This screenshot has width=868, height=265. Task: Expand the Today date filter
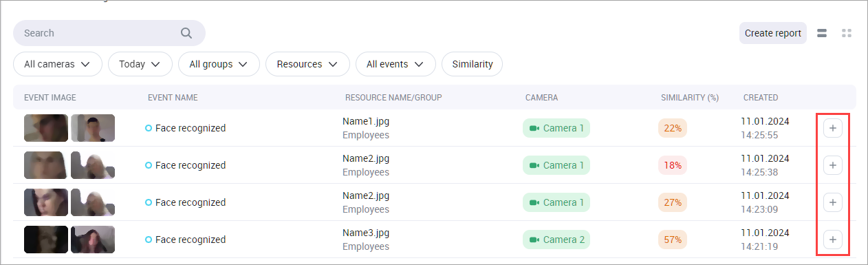pos(140,64)
